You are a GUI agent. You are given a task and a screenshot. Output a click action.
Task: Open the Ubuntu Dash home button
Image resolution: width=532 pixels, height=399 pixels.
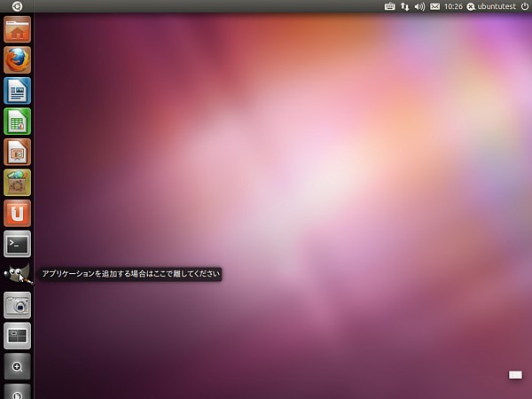coord(17,6)
